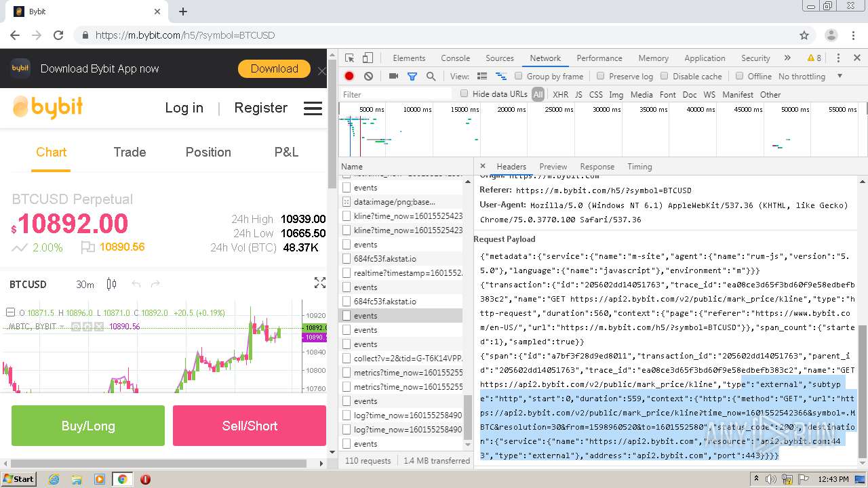
Task: Close the request details pane
Action: tap(483, 166)
